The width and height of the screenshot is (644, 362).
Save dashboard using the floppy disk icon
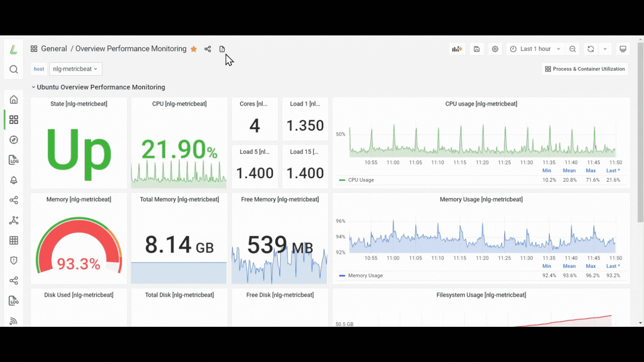(x=477, y=49)
